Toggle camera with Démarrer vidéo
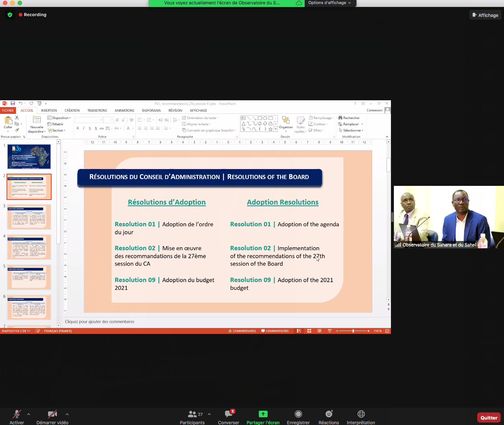This screenshot has width=504, height=425. (52, 414)
